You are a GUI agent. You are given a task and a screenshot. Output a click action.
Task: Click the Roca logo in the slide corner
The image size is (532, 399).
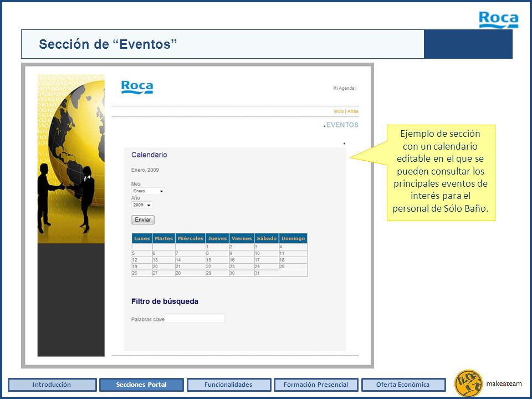click(498, 20)
